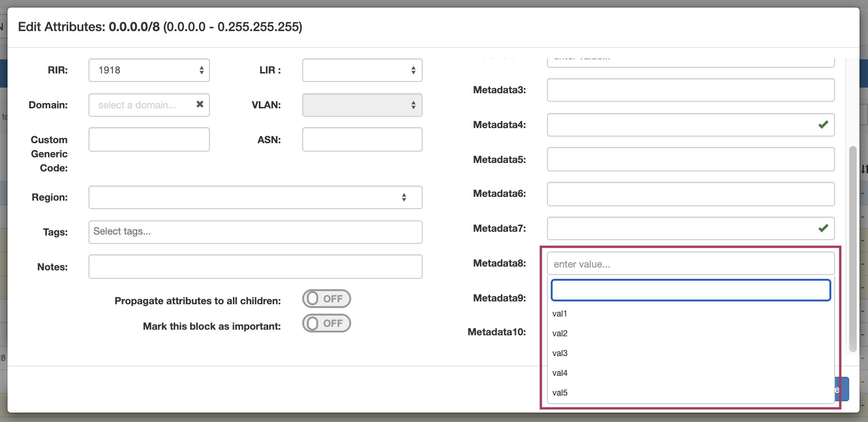Select val1 from the Metadata8 list

560,314
